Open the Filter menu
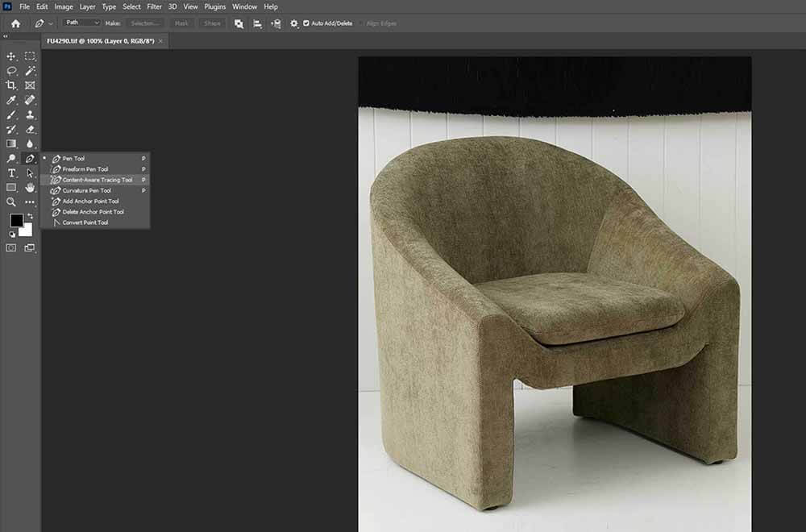The image size is (806, 532). (x=154, y=6)
